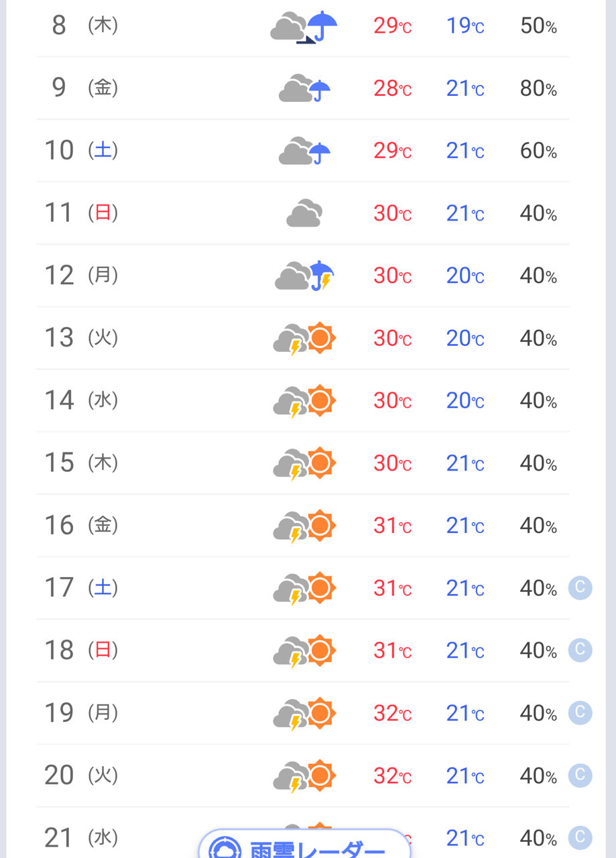The width and height of the screenshot is (616, 858).
Task: Select the row for day 15 (木)
Action: coord(303,463)
